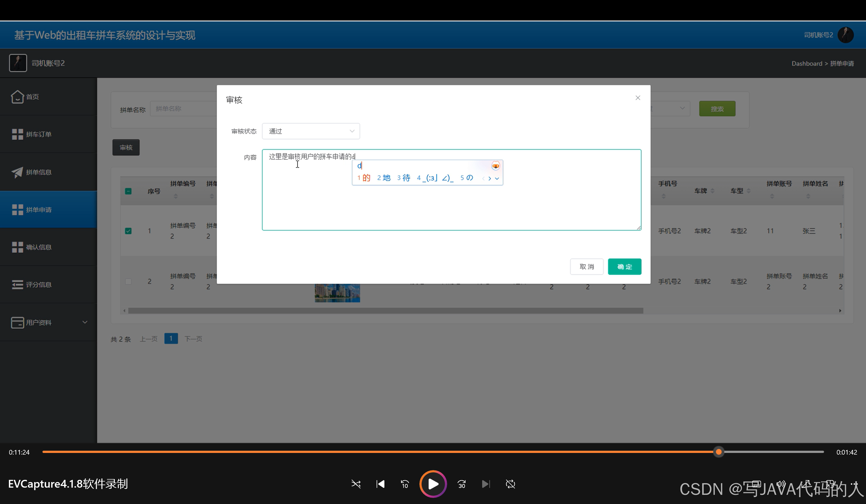Sort the table by 车牌 column

pos(712,191)
